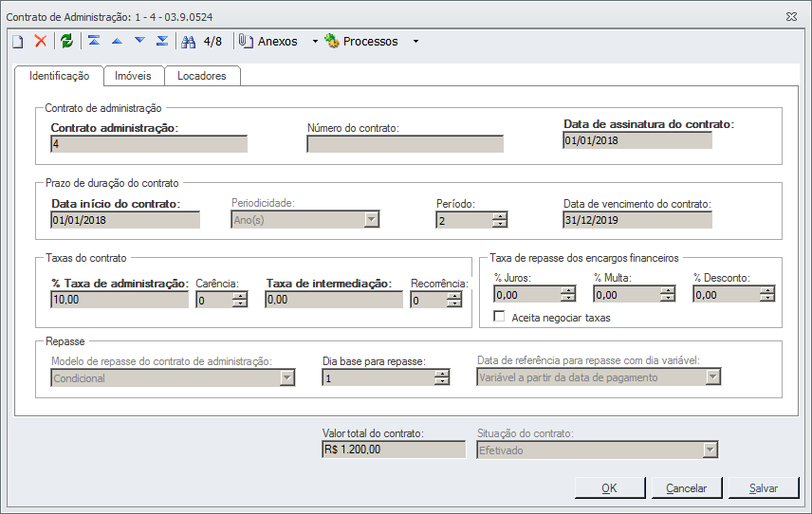
Task: Decrease the Carência spinner value
Action: (240, 303)
